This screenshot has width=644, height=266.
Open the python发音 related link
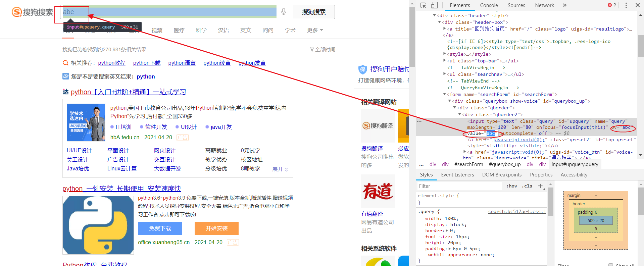252,63
